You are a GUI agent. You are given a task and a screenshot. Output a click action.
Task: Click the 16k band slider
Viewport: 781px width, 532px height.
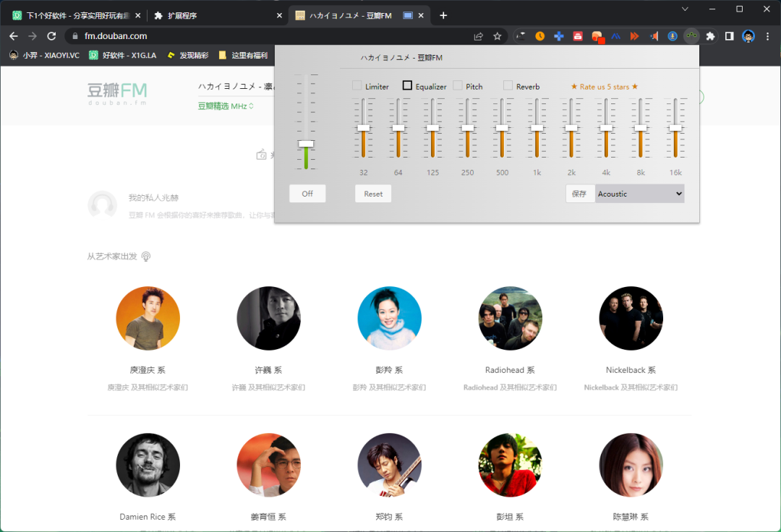tap(675, 128)
